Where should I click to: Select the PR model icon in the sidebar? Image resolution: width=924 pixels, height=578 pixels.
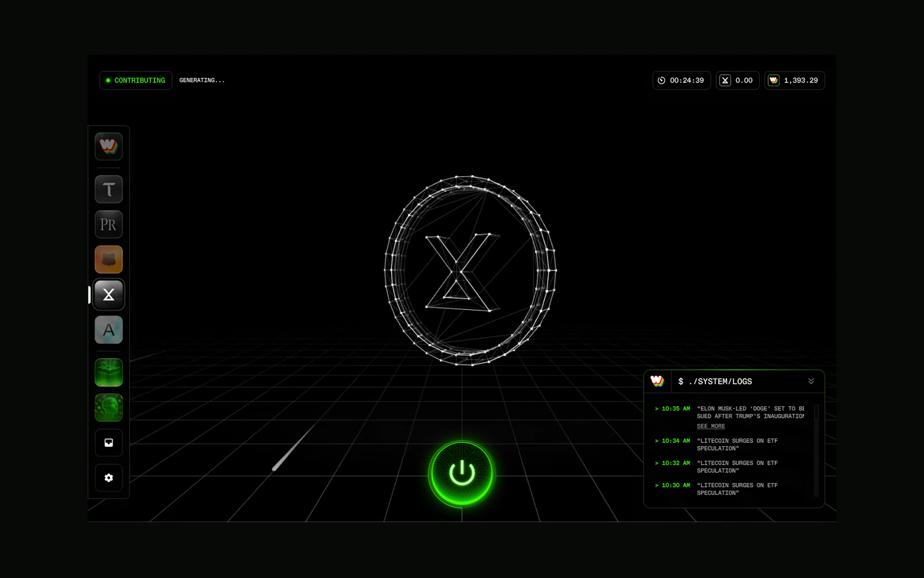pos(108,224)
